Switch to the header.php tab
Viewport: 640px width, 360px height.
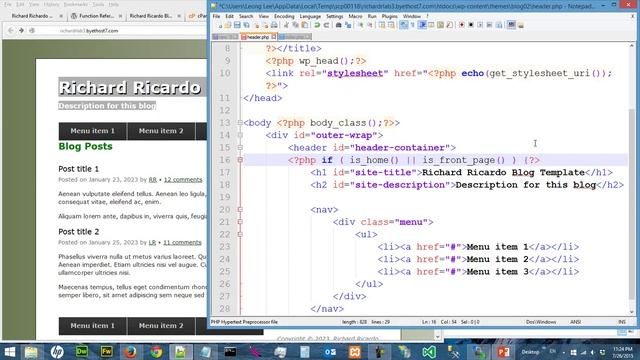click(x=257, y=37)
